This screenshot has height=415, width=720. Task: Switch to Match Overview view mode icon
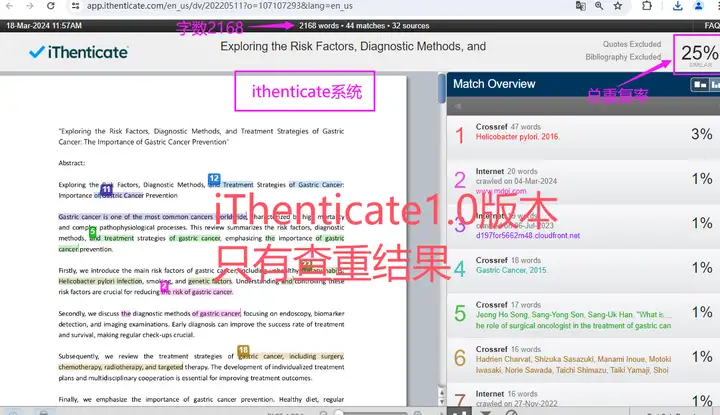pyautogui.click(x=700, y=84)
